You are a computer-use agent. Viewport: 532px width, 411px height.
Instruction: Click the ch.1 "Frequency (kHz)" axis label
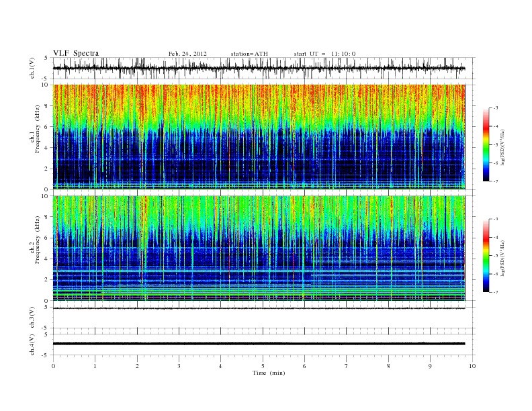coord(38,129)
